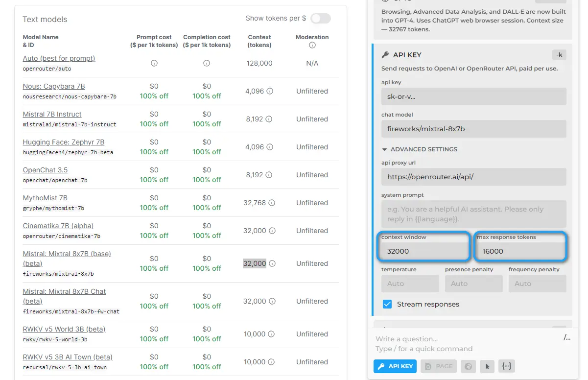The width and height of the screenshot is (588, 380).
Task: Click the chat model field
Action: [x=473, y=129]
